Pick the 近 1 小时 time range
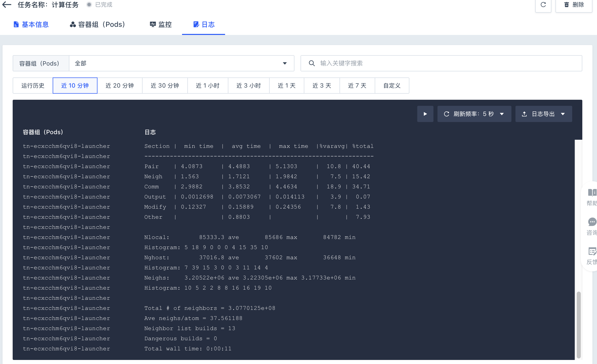597x364 pixels. click(x=208, y=86)
